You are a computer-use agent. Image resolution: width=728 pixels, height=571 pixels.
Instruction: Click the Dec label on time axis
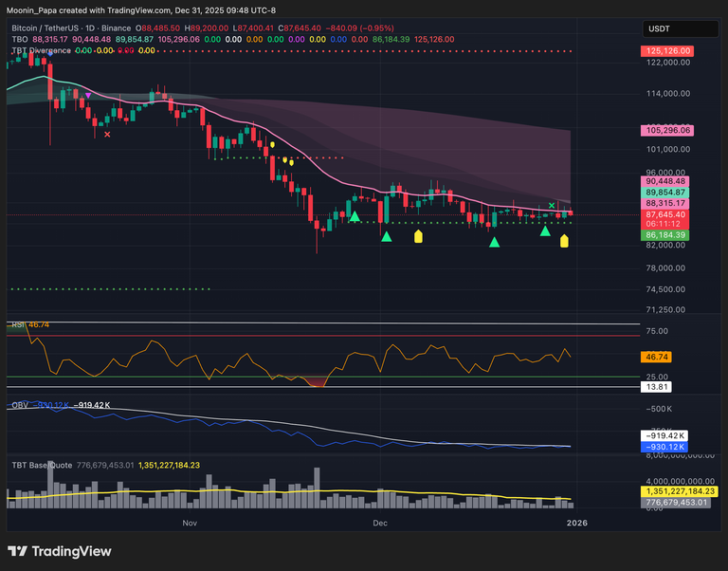tap(380, 523)
